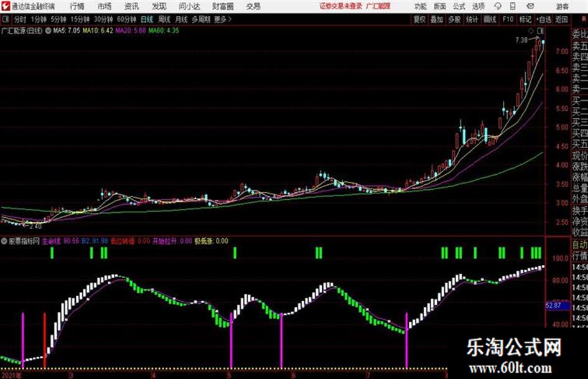Click the 复权 adjustment button
The image size is (588, 379).
click(419, 19)
